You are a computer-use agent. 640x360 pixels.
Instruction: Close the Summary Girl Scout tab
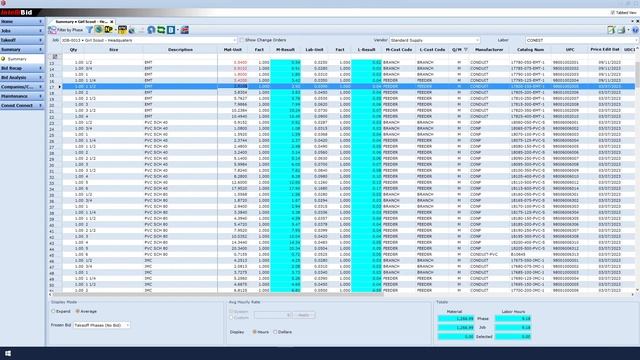pyautogui.click(x=111, y=22)
